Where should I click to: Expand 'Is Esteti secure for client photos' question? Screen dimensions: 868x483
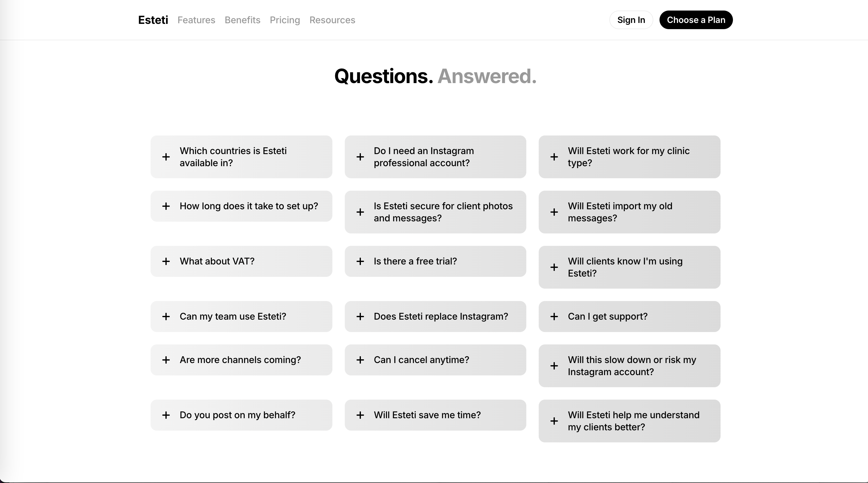point(435,212)
